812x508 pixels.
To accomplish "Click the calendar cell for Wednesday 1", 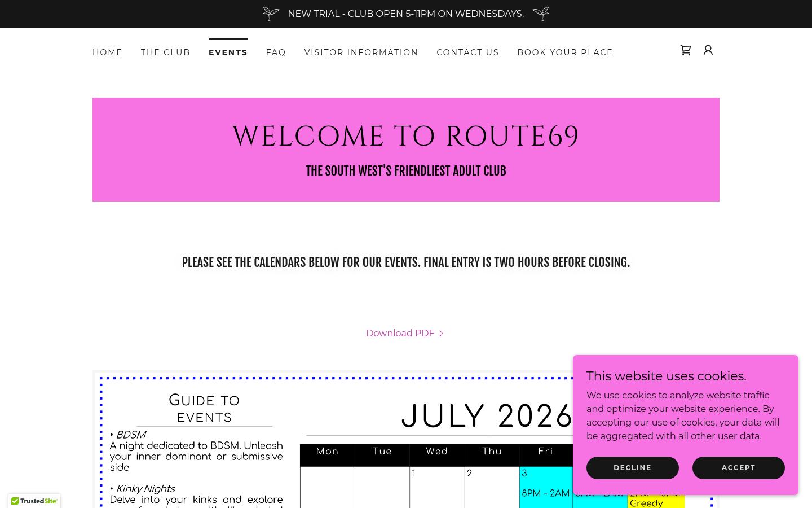I will click(437, 487).
